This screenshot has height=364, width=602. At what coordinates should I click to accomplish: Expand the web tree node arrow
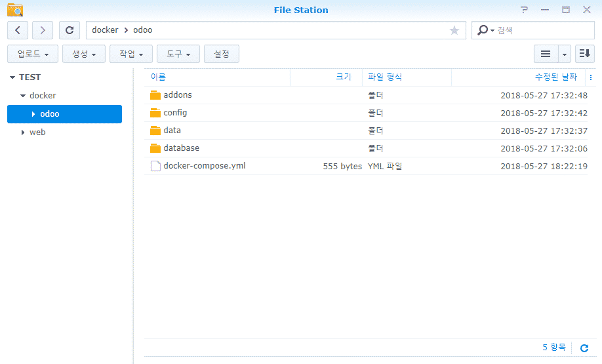pos(23,132)
